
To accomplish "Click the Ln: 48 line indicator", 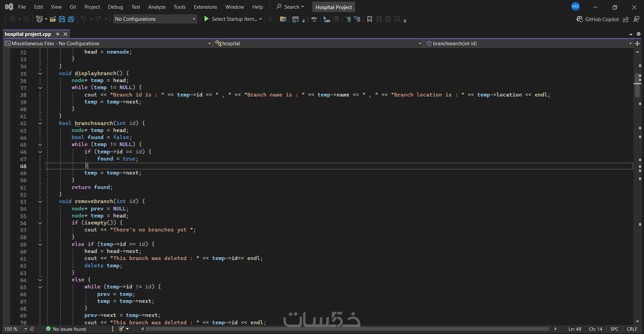I will [575, 329].
